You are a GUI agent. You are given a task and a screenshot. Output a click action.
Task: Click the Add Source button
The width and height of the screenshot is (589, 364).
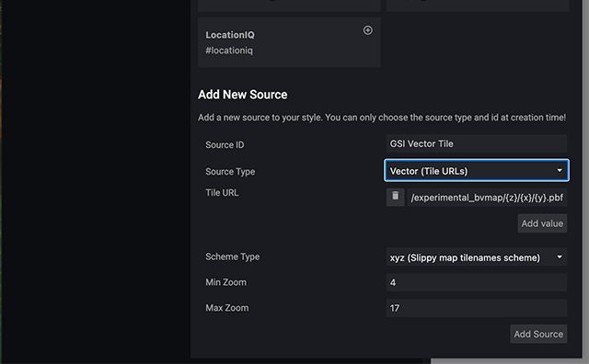click(538, 334)
